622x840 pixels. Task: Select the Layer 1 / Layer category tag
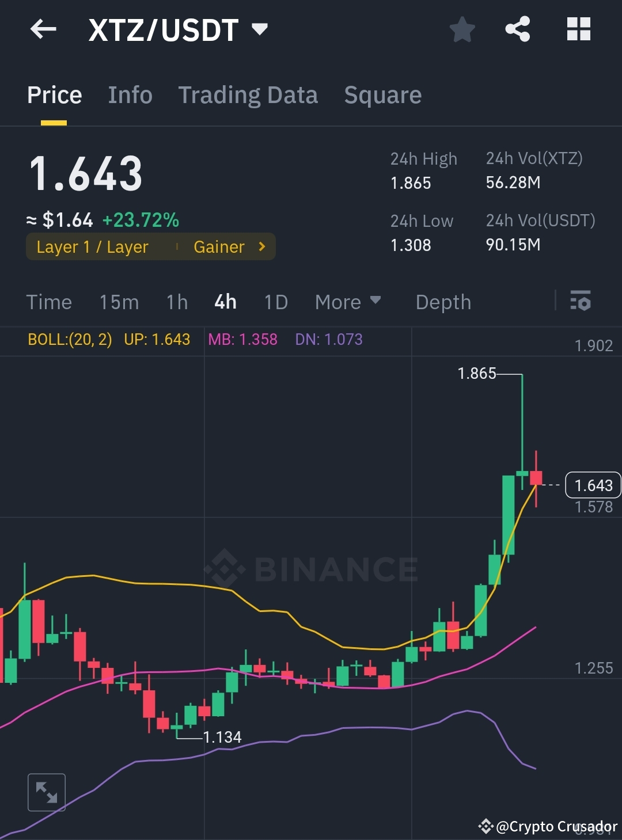[92, 246]
